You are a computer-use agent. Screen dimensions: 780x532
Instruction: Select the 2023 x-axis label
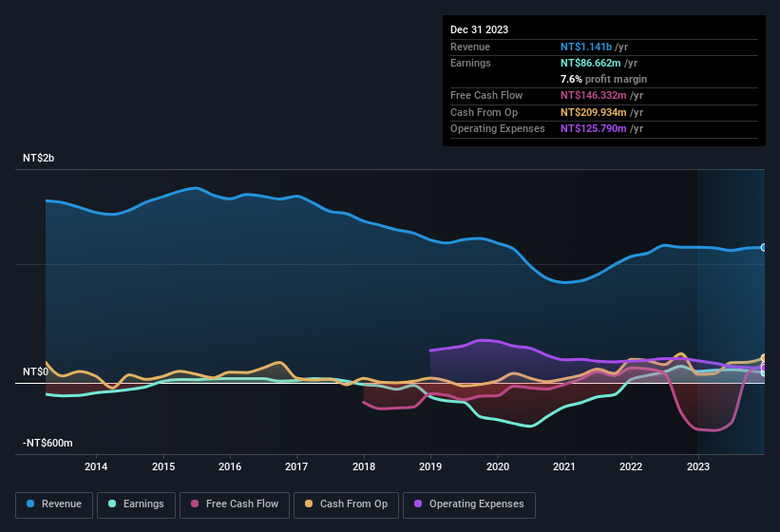pos(698,466)
